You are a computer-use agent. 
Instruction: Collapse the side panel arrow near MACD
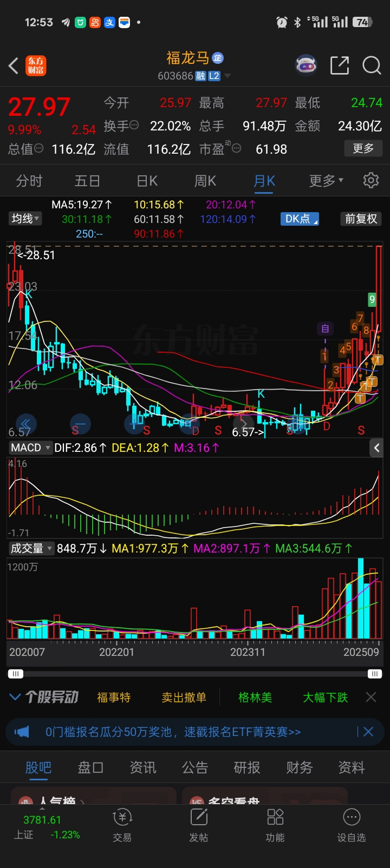click(x=377, y=448)
